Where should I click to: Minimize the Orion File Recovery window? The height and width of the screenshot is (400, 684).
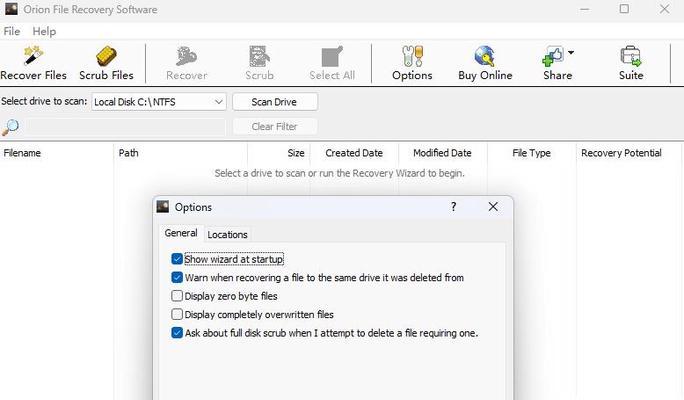tap(585, 9)
